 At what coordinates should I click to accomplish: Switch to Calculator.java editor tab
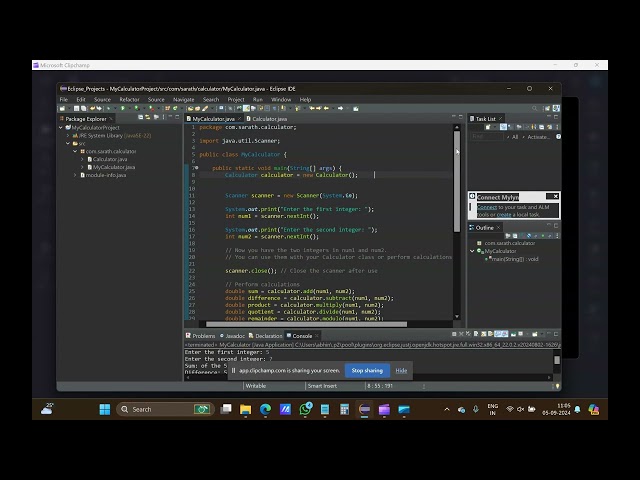click(269, 119)
